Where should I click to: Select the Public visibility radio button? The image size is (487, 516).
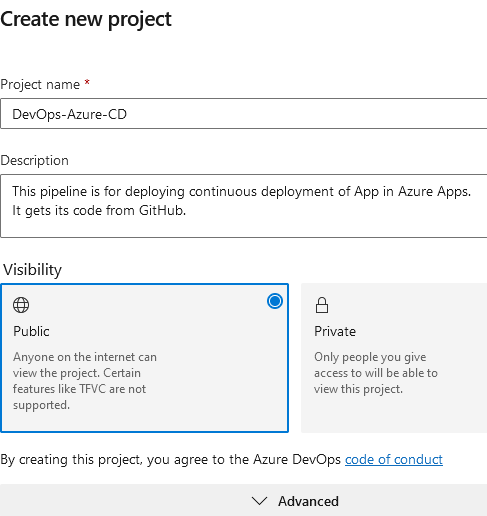[275, 301]
